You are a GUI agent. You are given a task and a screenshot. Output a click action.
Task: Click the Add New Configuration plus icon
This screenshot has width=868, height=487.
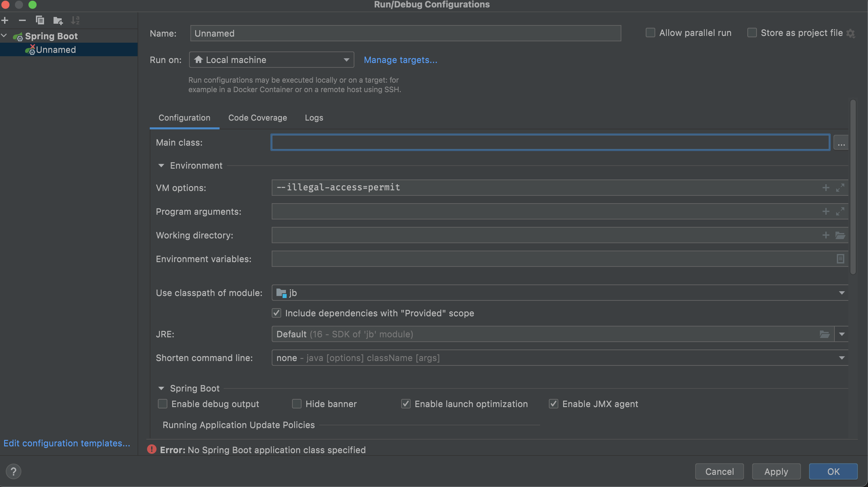[5, 20]
